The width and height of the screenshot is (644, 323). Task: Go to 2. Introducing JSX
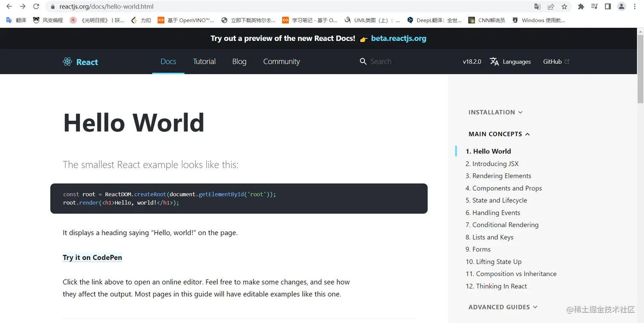coord(492,164)
